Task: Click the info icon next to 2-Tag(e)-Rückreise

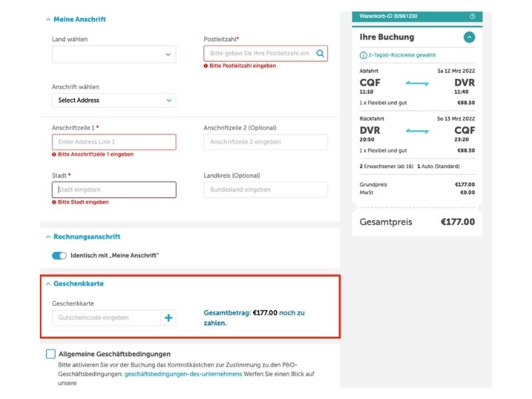Action: pos(363,55)
